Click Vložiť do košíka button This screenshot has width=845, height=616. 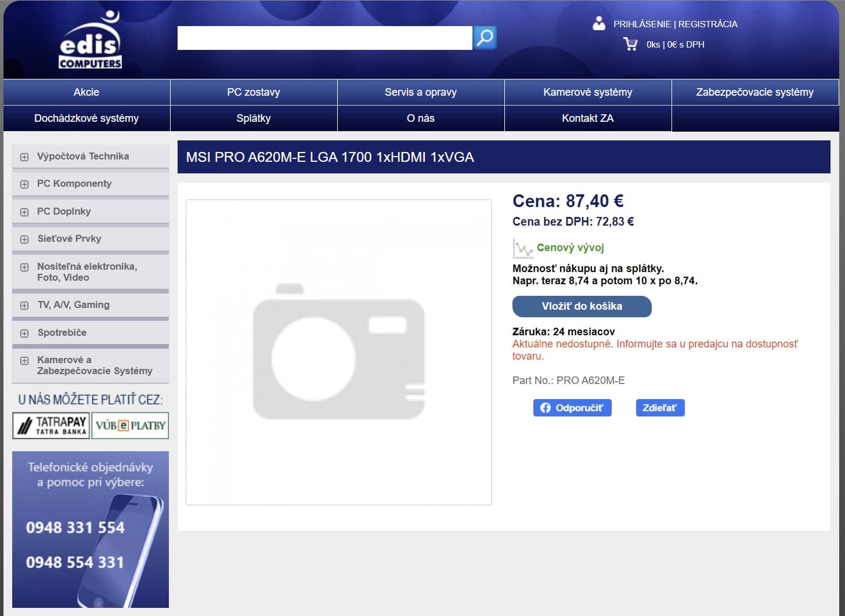click(x=582, y=306)
